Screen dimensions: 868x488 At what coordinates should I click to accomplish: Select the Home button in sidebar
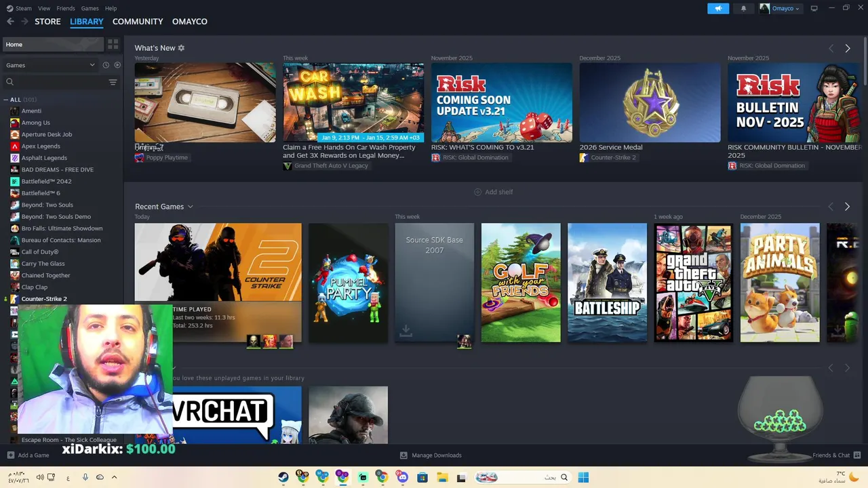tap(53, 44)
